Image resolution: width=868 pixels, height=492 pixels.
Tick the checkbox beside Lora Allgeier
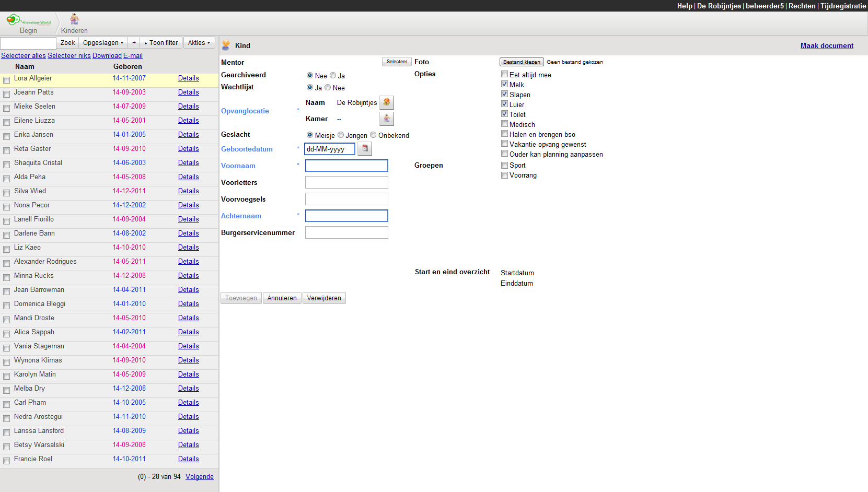(7, 80)
